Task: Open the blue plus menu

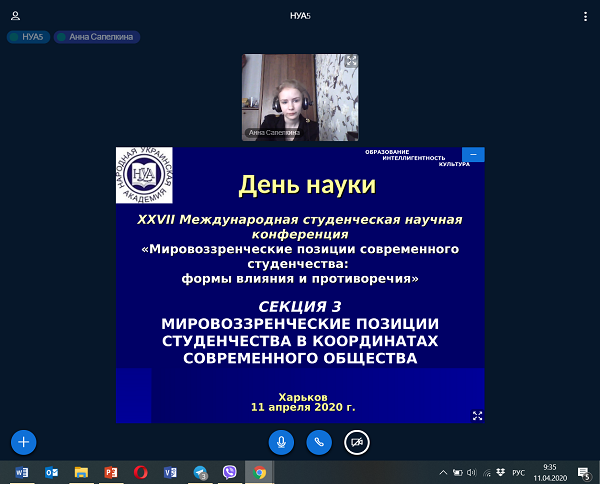Action: coord(24,441)
